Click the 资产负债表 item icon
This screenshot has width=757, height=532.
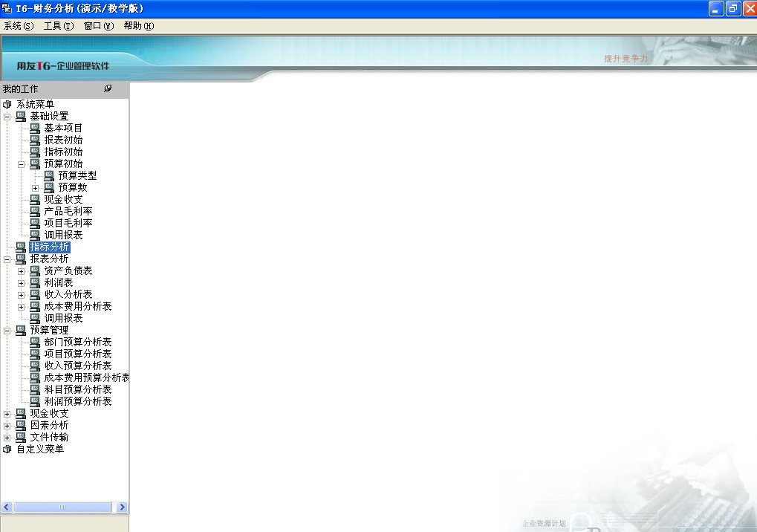click(x=35, y=270)
